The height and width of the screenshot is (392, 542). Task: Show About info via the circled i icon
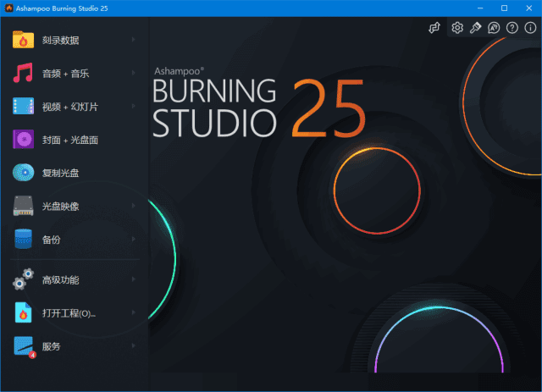pos(530,28)
